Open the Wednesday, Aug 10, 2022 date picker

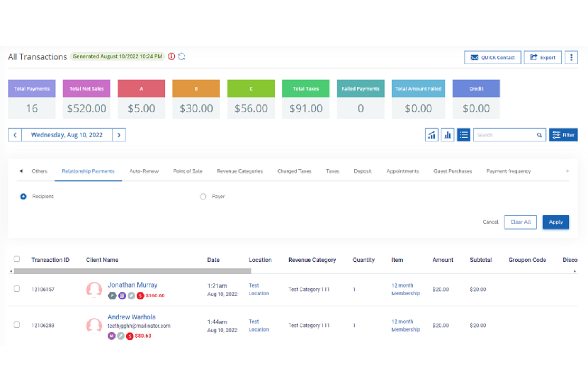67,135
